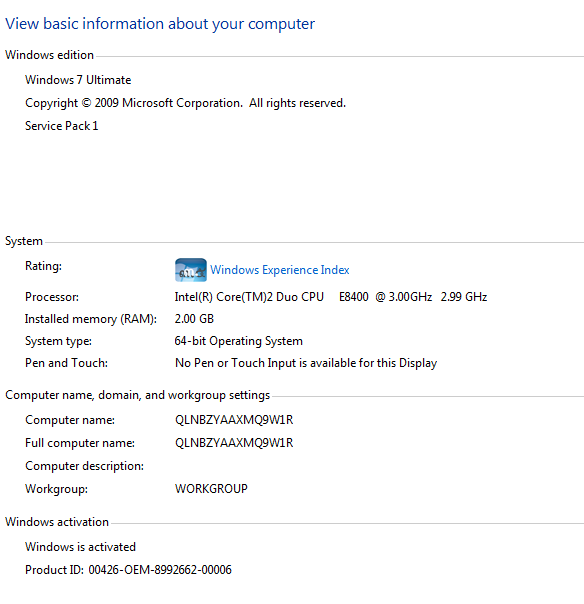Click the "Service Pack 1" text
Screen dimensions: 584x604
pyautogui.click(x=62, y=126)
